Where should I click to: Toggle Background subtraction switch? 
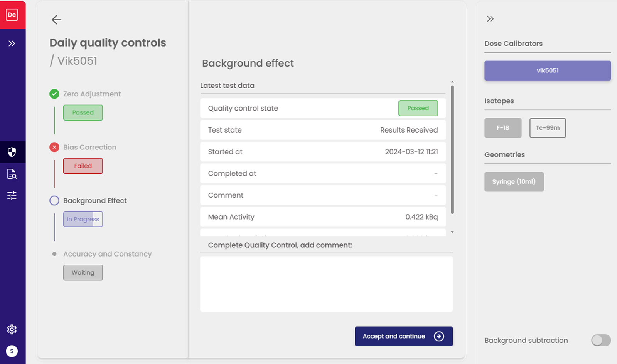coord(601,340)
